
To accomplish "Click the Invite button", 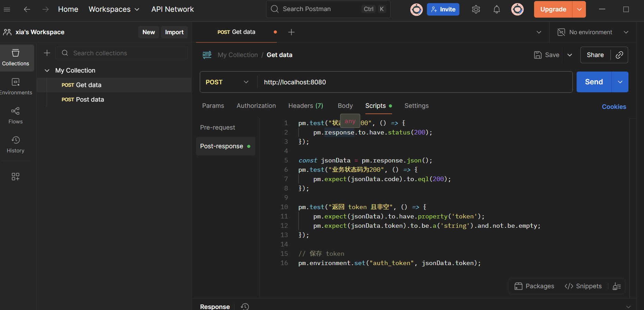I will pyautogui.click(x=443, y=9).
